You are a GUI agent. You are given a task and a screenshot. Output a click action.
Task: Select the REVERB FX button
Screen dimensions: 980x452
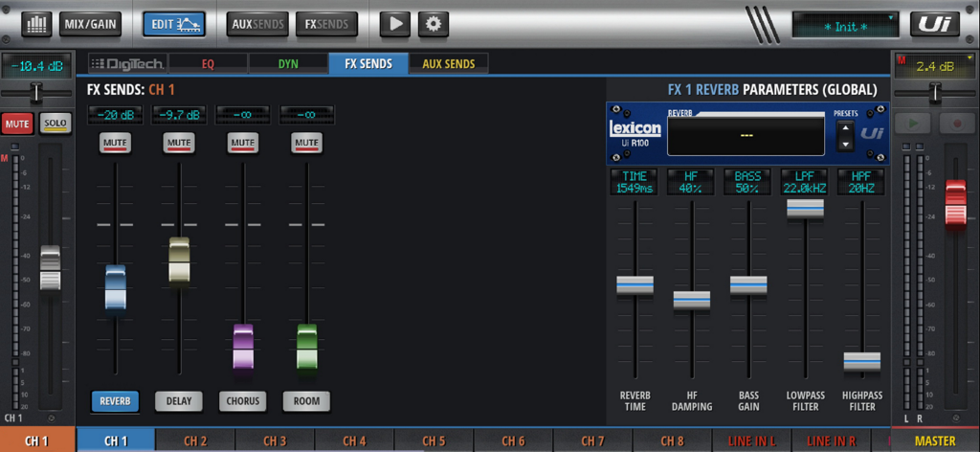click(x=115, y=401)
